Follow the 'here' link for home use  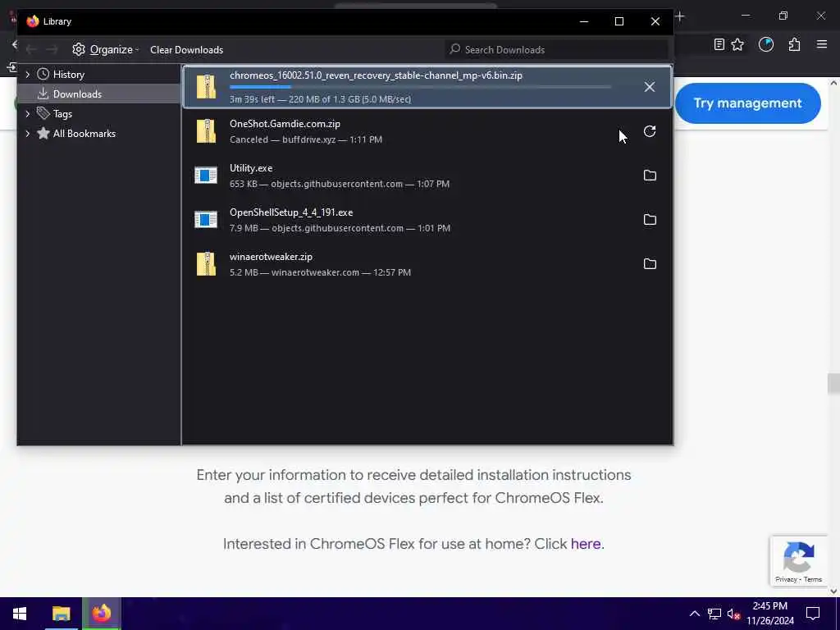click(x=585, y=544)
